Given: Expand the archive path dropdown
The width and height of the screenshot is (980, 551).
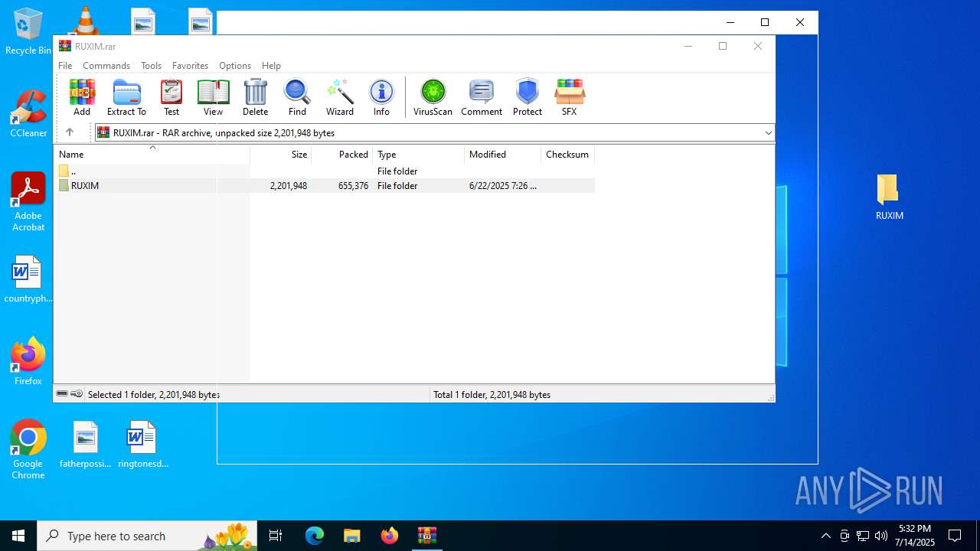Looking at the screenshot, I should tap(768, 133).
